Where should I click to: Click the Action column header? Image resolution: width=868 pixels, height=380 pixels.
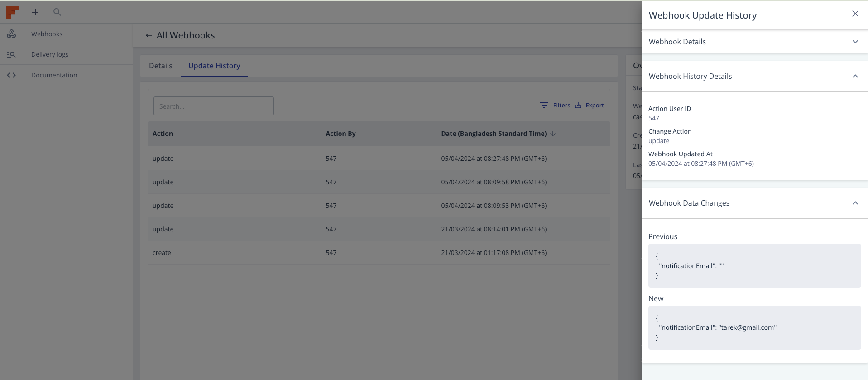point(163,134)
